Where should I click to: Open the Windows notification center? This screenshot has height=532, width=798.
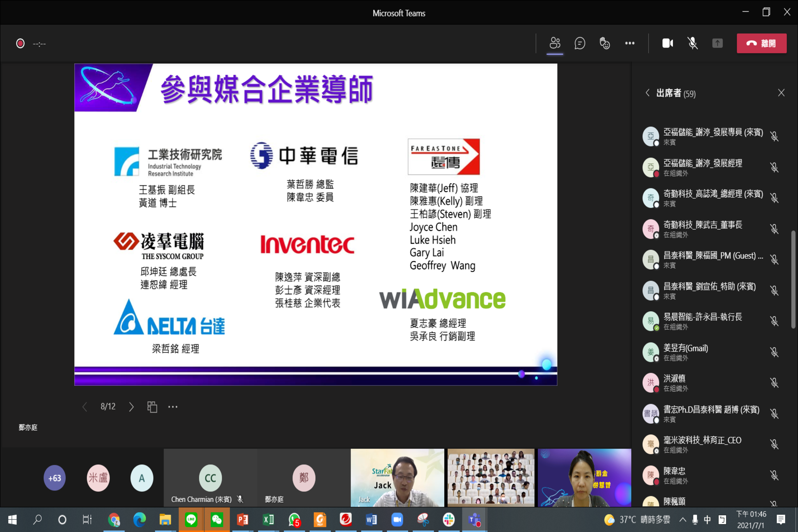click(x=781, y=520)
